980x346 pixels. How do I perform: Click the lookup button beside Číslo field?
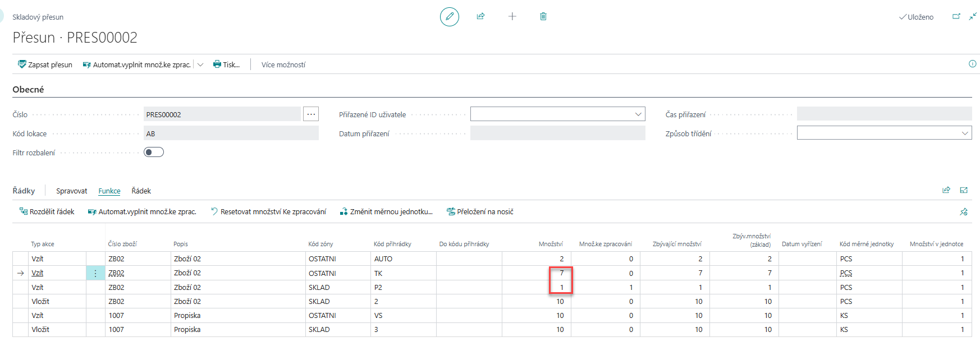point(311,114)
